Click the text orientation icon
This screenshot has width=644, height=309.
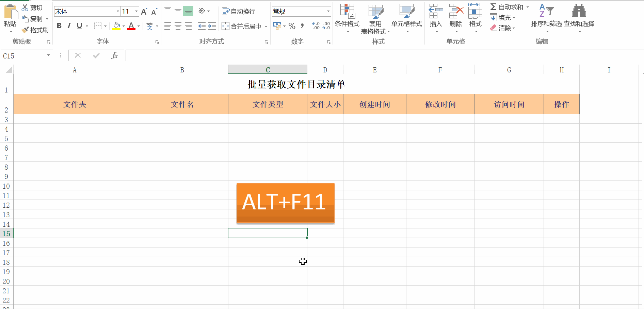tap(202, 11)
